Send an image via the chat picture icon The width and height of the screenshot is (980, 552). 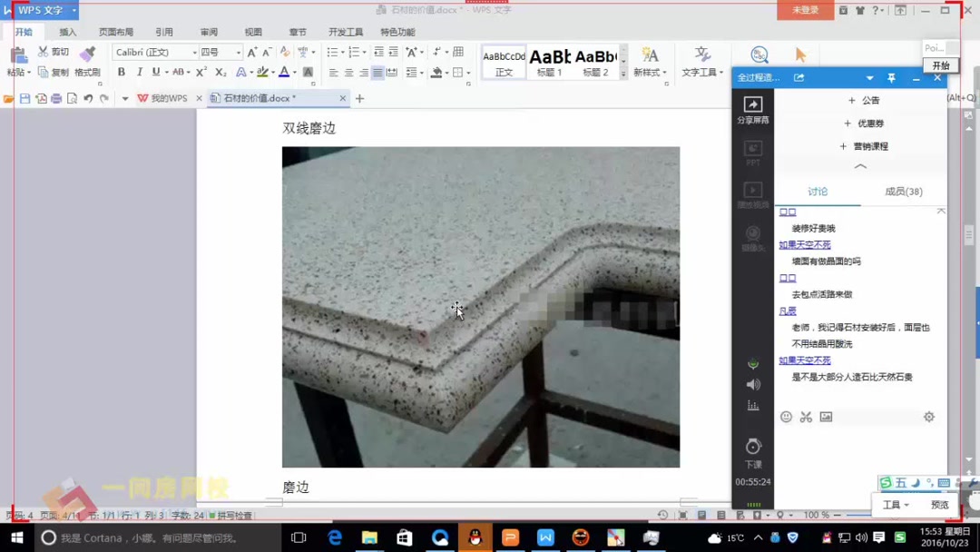(x=826, y=417)
